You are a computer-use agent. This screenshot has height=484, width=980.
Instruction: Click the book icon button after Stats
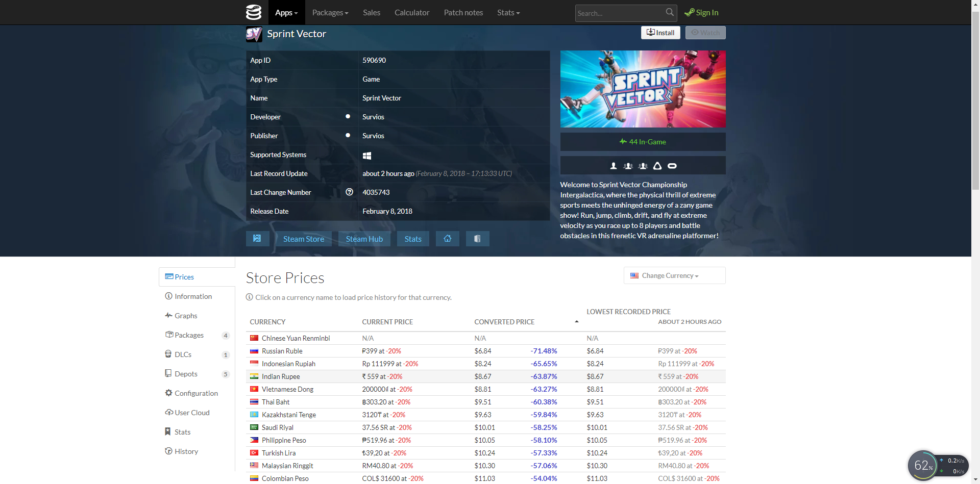(x=477, y=239)
